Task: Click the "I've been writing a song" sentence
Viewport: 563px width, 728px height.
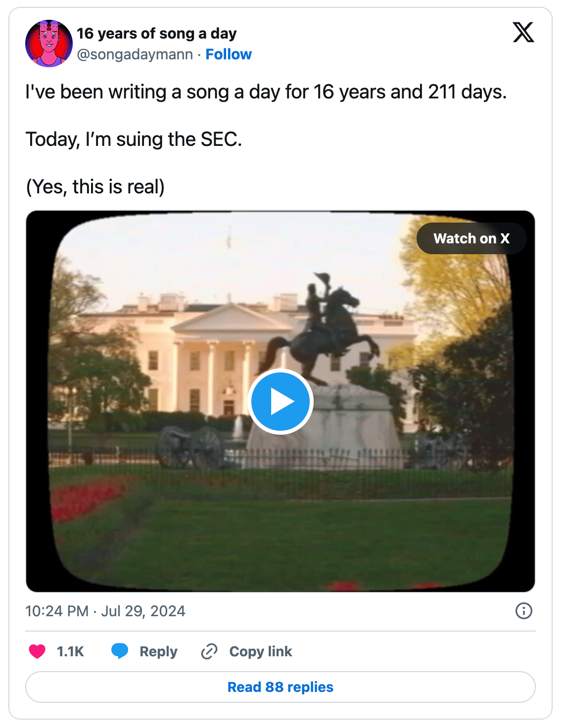Action: point(266,92)
